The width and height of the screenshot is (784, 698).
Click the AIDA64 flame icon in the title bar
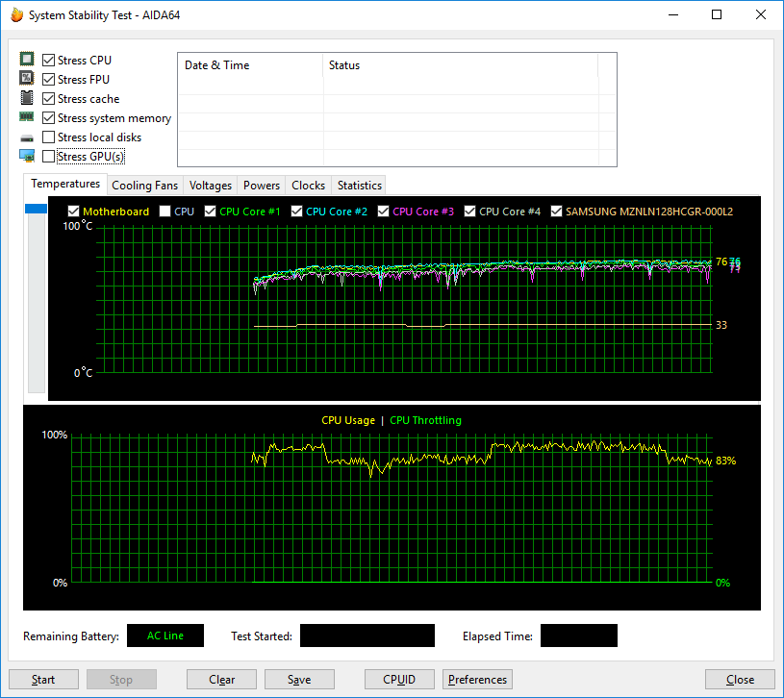(17, 15)
